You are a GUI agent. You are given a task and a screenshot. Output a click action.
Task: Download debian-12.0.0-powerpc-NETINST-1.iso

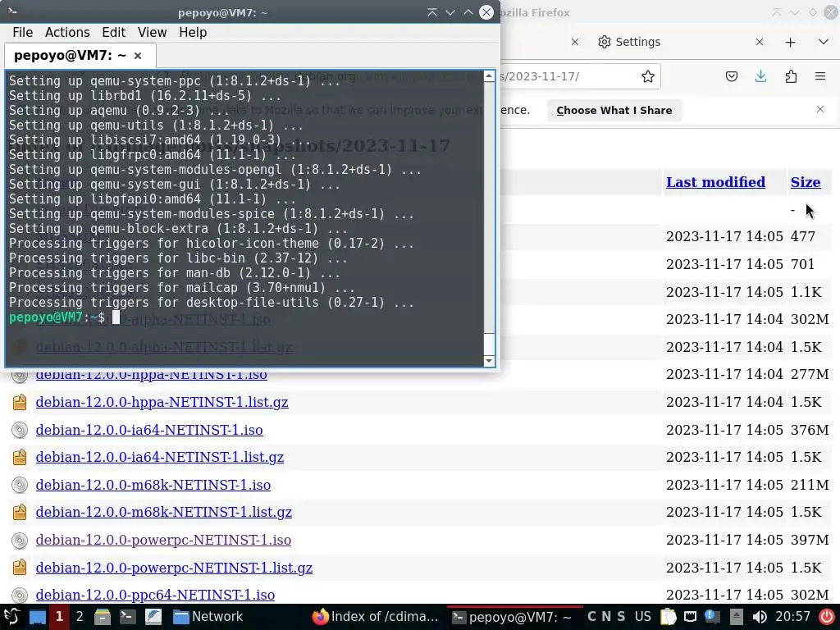pos(163,540)
